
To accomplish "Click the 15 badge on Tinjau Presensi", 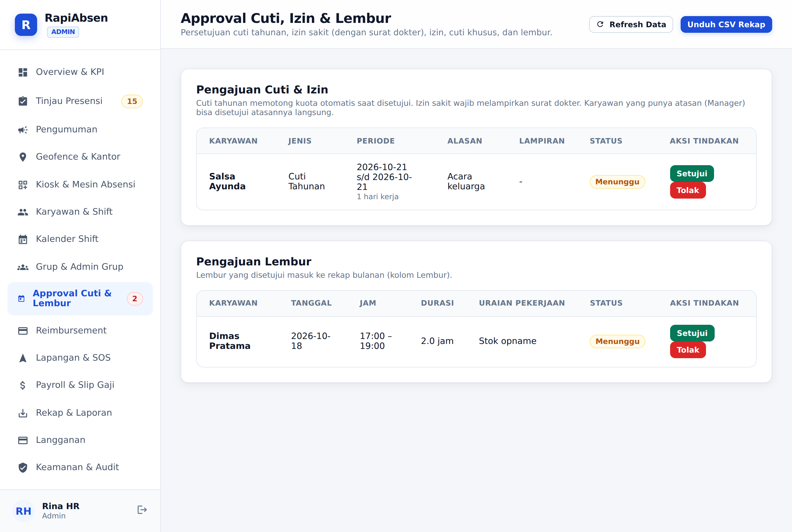I will (132, 101).
